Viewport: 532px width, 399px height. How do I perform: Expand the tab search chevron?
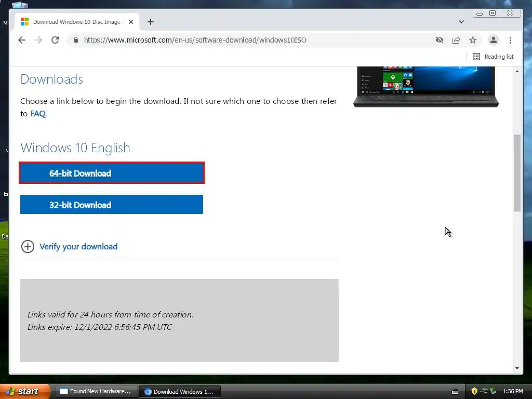point(461,22)
